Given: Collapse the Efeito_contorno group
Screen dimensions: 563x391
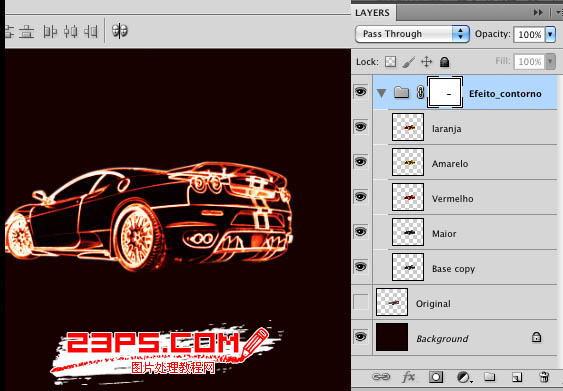Looking at the screenshot, I should point(381,93).
